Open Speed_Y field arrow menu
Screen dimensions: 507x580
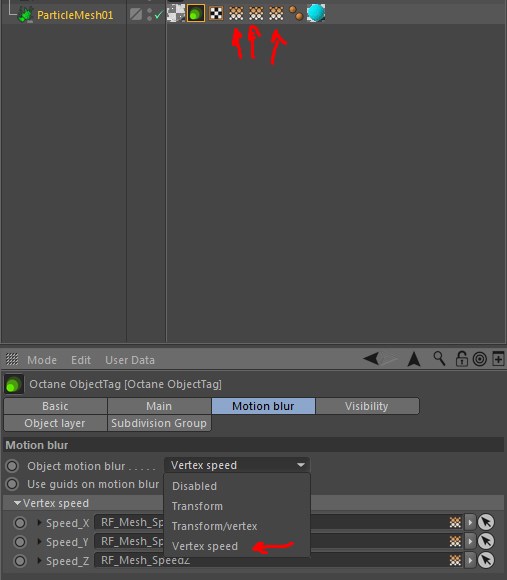click(470, 541)
